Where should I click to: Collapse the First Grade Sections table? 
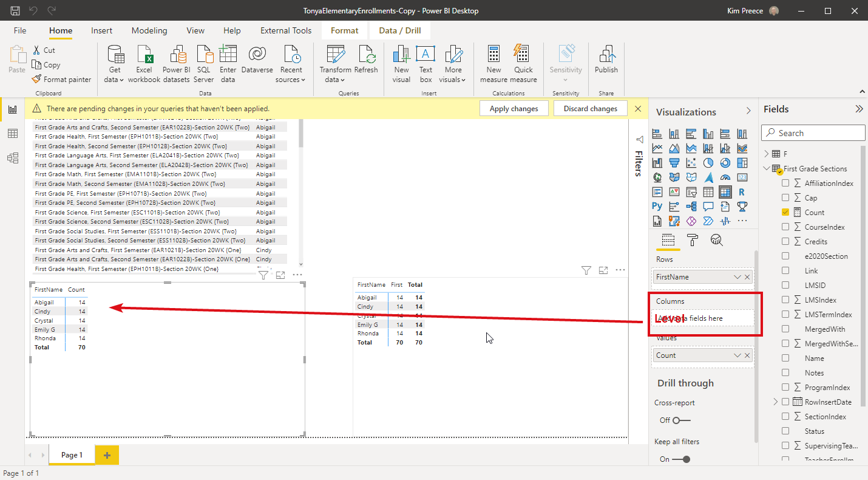point(767,168)
